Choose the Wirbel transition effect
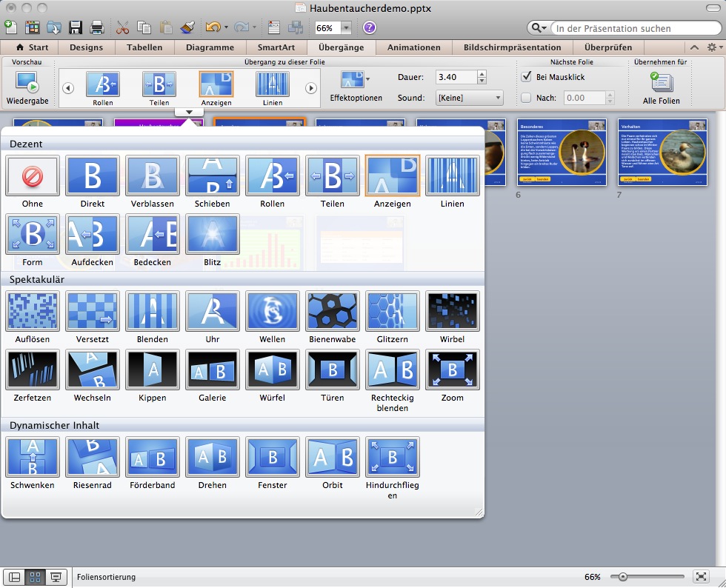 452,311
